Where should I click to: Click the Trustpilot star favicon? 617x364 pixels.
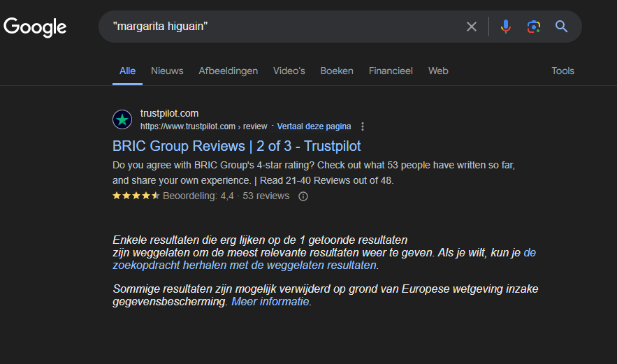[122, 119]
